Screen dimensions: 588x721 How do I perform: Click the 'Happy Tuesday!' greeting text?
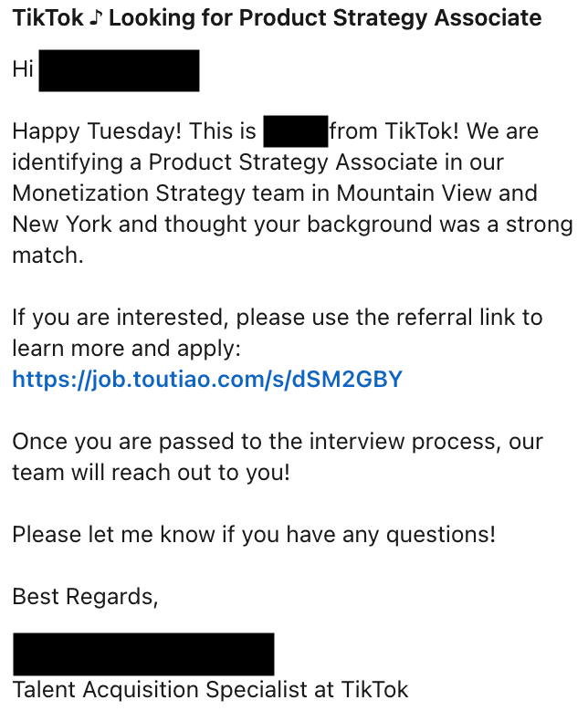coord(97,131)
